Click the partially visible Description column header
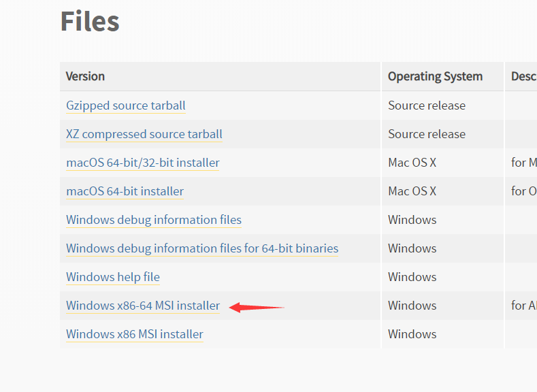537x392 pixels. (x=523, y=76)
